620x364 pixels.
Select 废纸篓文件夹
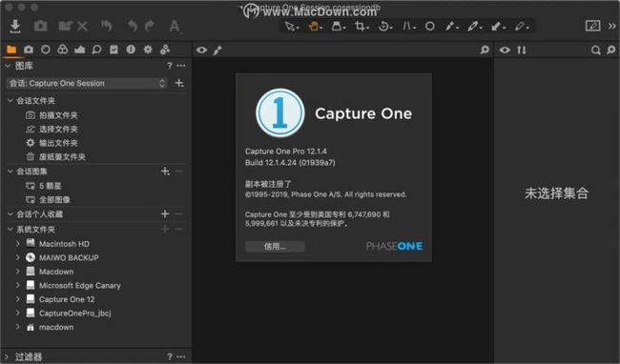coord(62,156)
